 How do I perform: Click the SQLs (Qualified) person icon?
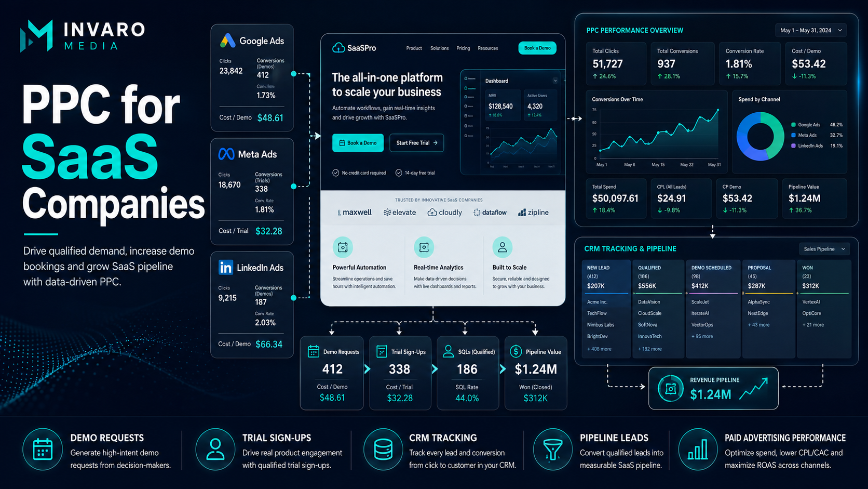tap(448, 351)
